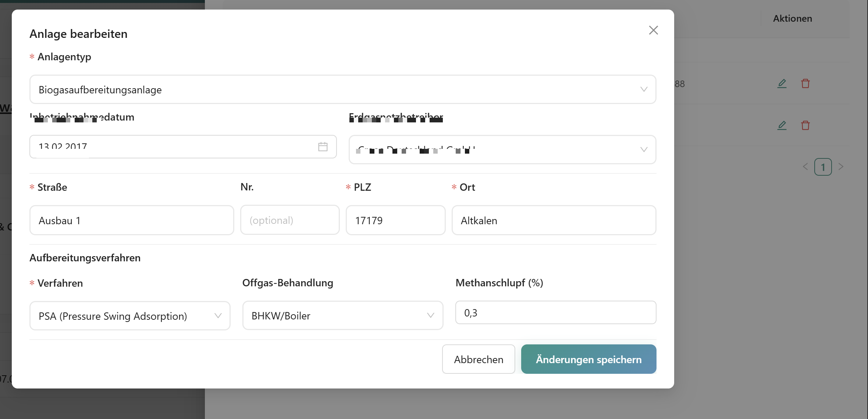Screen dimensions: 868x419
Task: Click the Methanschlupf percentage field
Action: pyautogui.click(x=555, y=313)
